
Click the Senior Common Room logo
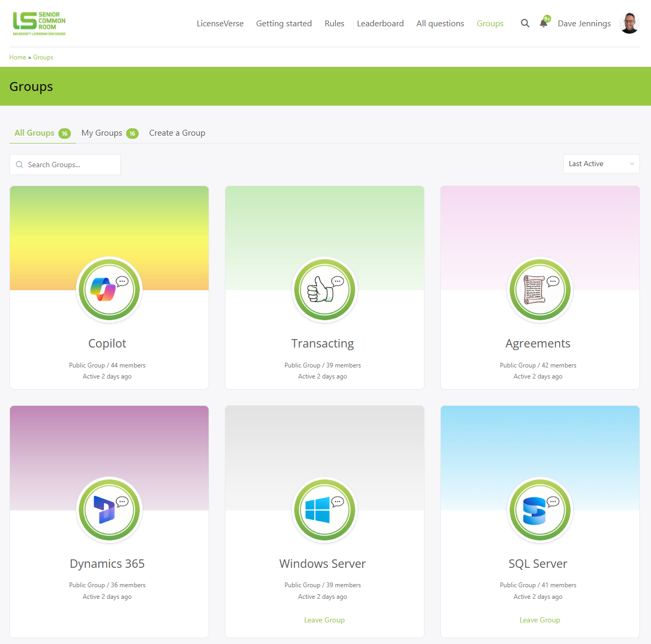pos(39,24)
